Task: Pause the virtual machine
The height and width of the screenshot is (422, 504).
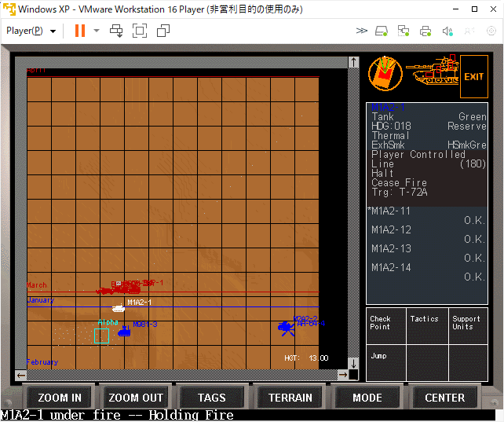Action: point(80,31)
